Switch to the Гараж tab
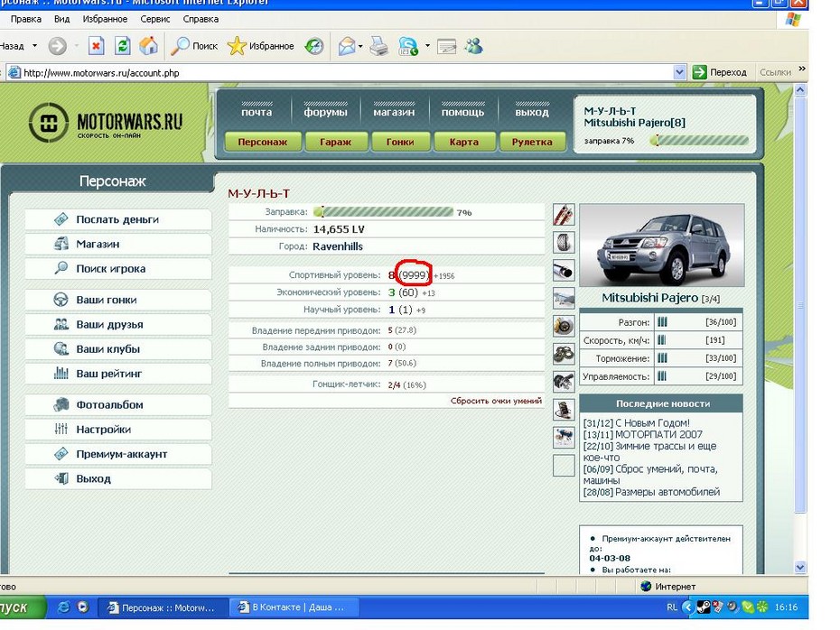Viewport: 840px width, 630px height. coord(335,142)
